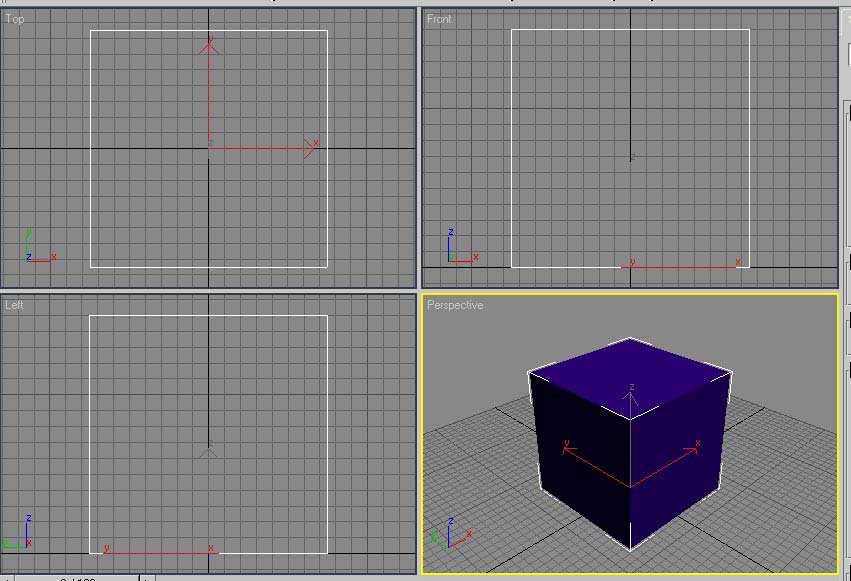Open the Front viewport label menu
Screen dimensions: 851x581
(439, 19)
